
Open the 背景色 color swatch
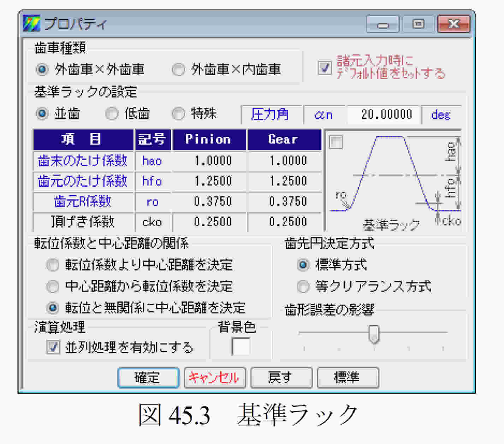click(x=241, y=346)
